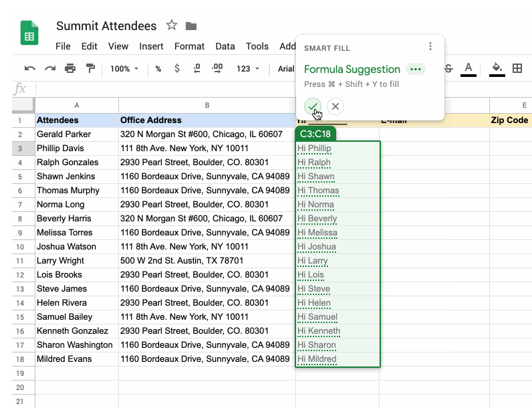The width and height of the screenshot is (532, 408).
Task: Toggle strikethrough formatting
Action: (448, 69)
